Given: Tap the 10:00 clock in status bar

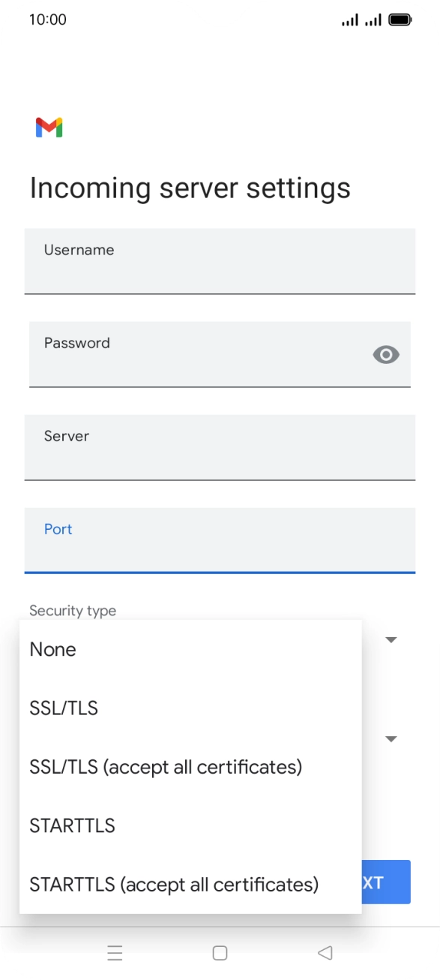Looking at the screenshot, I should (x=48, y=20).
